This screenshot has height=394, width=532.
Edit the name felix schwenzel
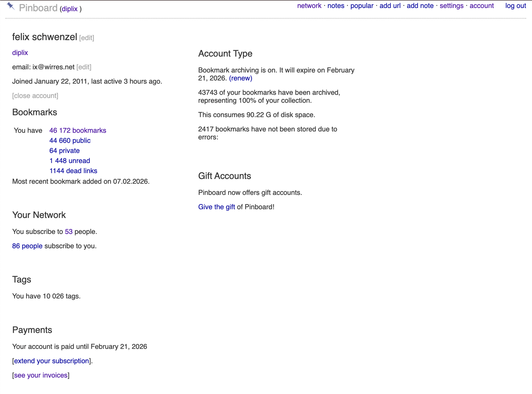87,38
